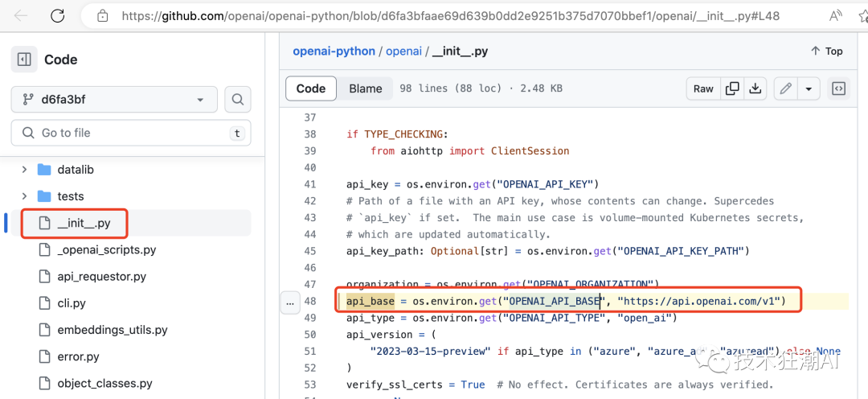Expand the datalib folder

pos(24,170)
